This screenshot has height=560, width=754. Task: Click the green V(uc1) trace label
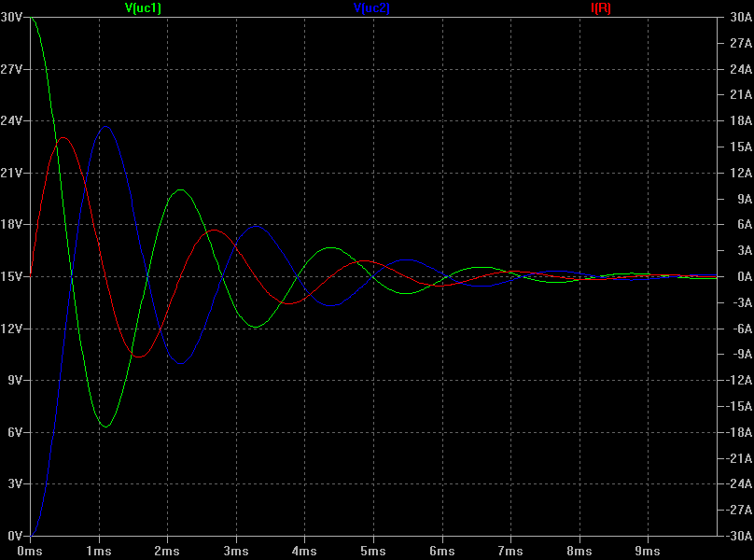tap(143, 7)
